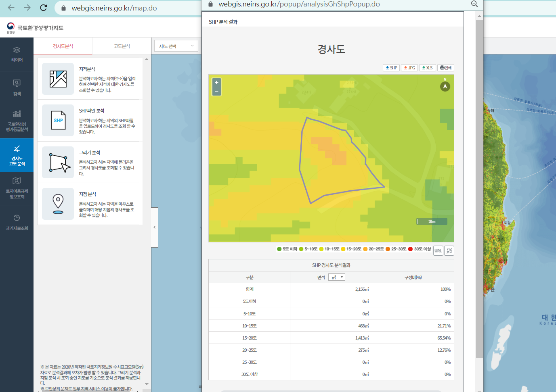Click the SHP파일 분석 file icon

point(58,120)
